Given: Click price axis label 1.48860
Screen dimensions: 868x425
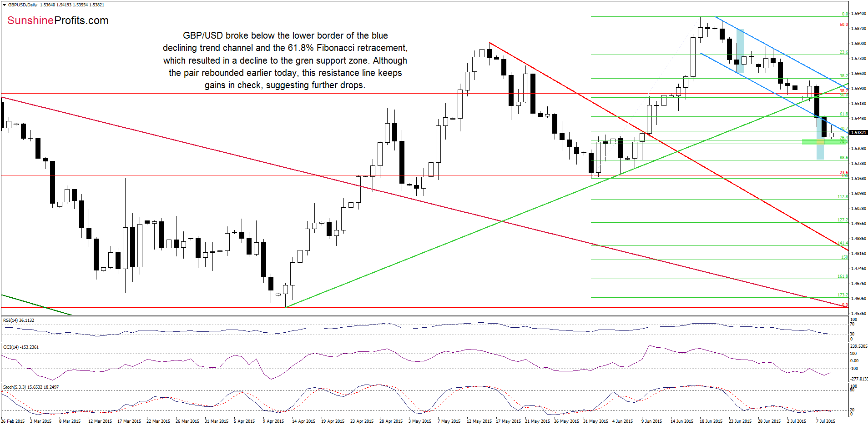Looking at the screenshot, I should pyautogui.click(x=858, y=239).
